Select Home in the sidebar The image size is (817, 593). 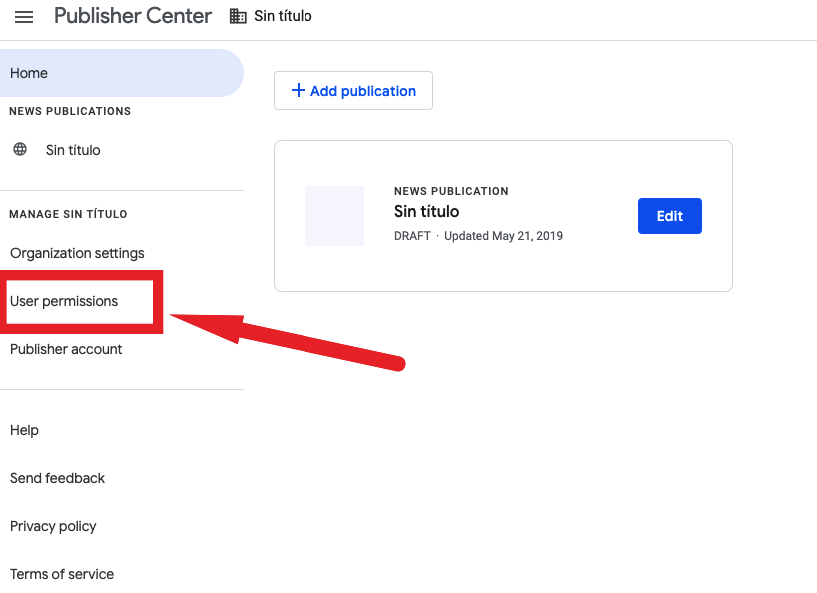coord(121,73)
